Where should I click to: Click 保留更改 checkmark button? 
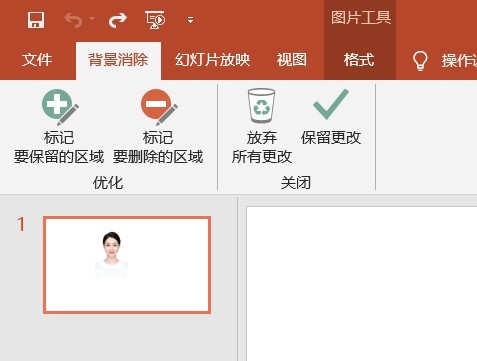331,117
